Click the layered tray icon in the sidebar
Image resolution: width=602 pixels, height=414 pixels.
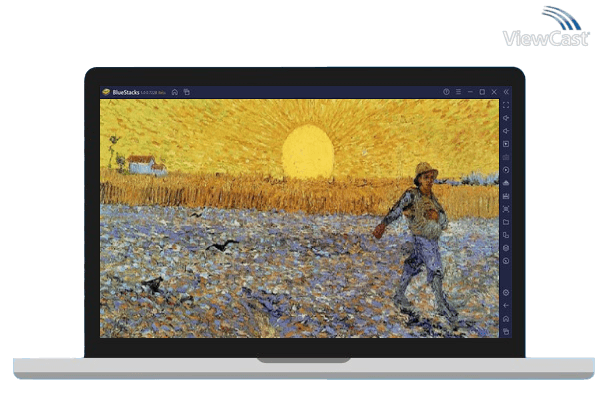click(506, 183)
